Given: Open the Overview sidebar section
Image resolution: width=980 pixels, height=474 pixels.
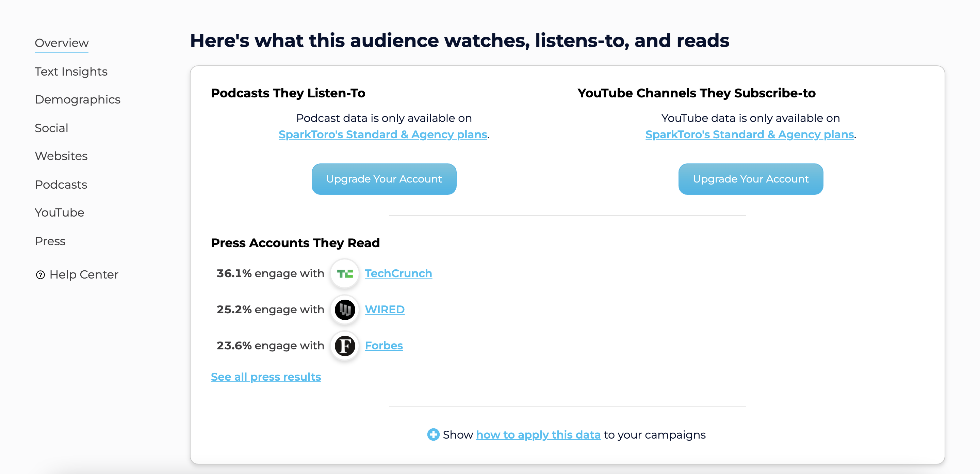Looking at the screenshot, I should tap(62, 43).
